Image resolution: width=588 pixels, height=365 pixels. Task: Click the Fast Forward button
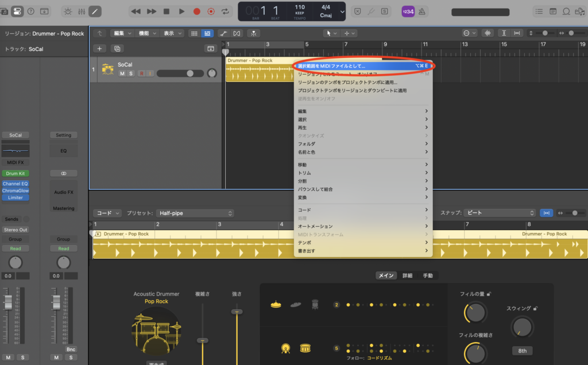pos(152,11)
